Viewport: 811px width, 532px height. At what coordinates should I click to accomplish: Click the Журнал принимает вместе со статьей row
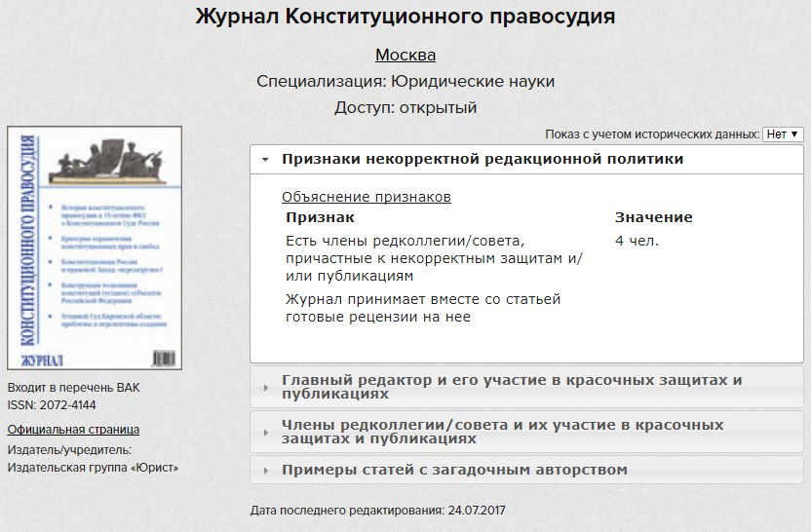tap(423, 308)
